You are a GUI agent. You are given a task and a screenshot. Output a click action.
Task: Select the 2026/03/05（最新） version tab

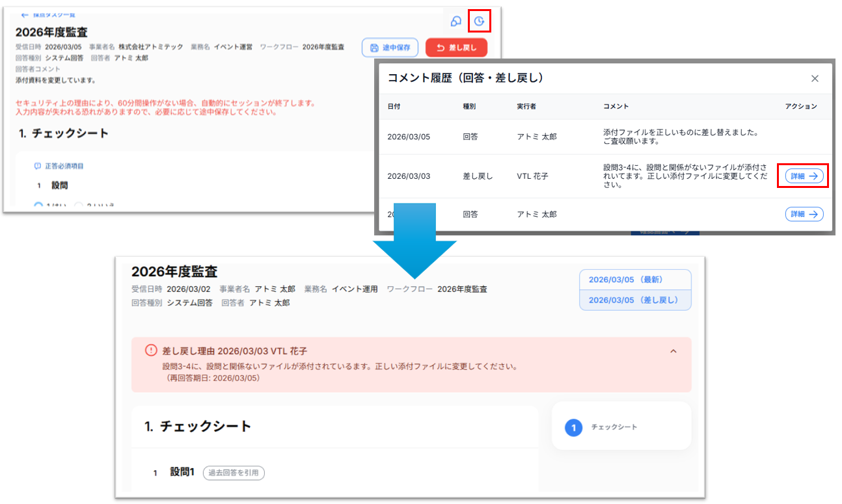[634, 280]
